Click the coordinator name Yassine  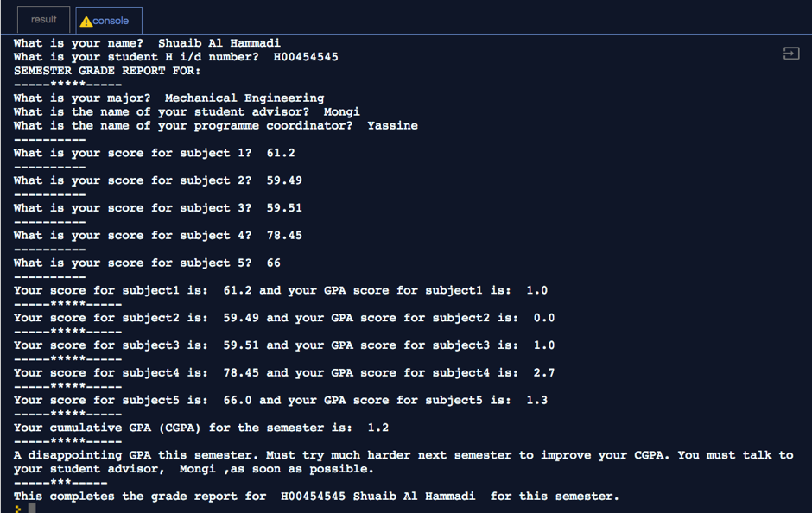tap(392, 125)
